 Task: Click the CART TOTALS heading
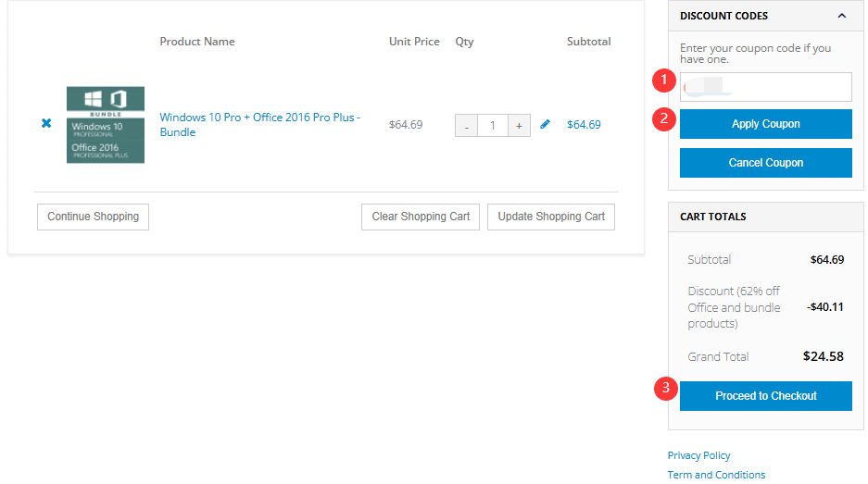click(x=712, y=217)
